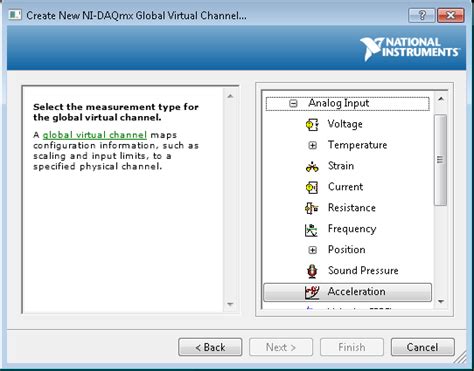Screen dimensions: 474x371
Task: Click the Next button
Action: coord(281,347)
